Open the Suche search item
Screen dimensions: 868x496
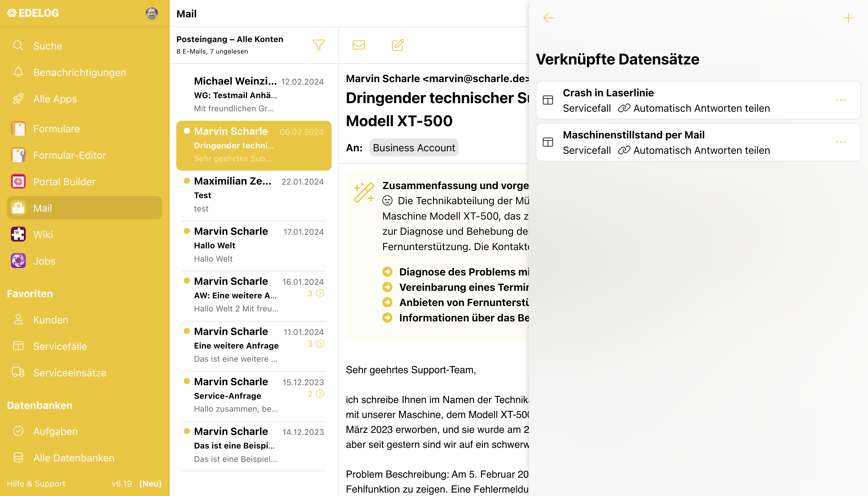coord(84,46)
